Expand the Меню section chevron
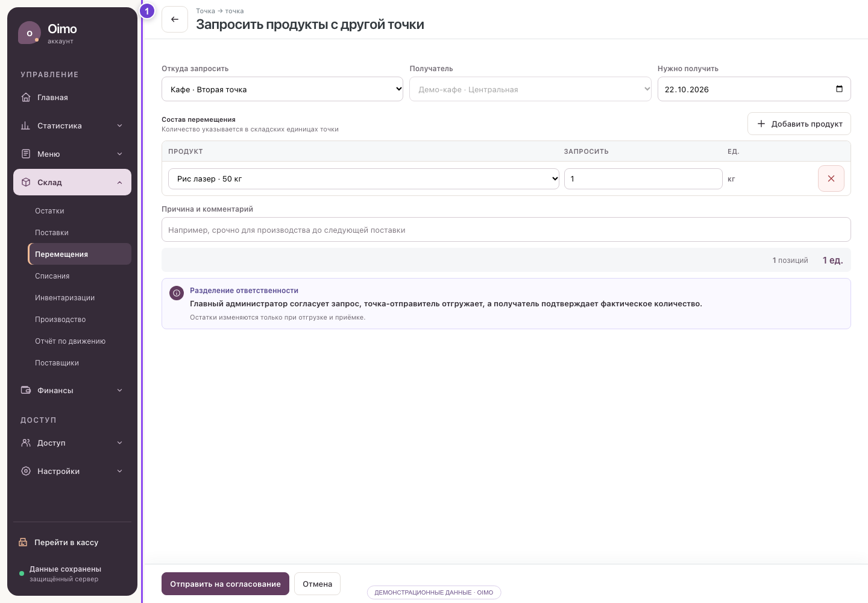The width and height of the screenshot is (868, 603). [x=119, y=154]
